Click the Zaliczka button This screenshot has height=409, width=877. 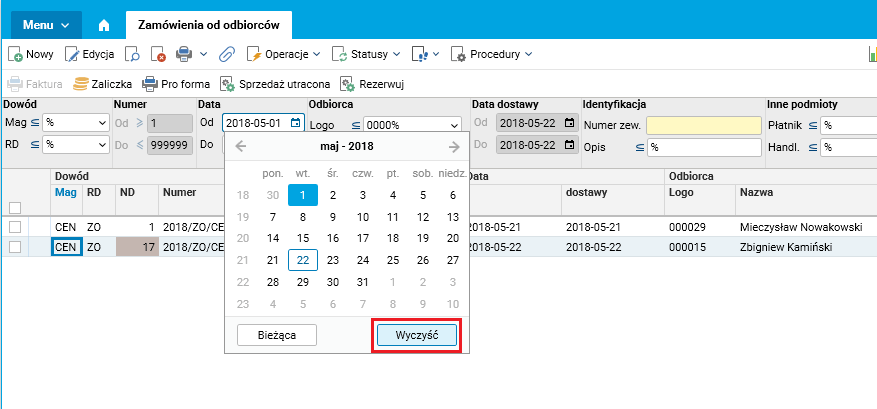[103, 84]
